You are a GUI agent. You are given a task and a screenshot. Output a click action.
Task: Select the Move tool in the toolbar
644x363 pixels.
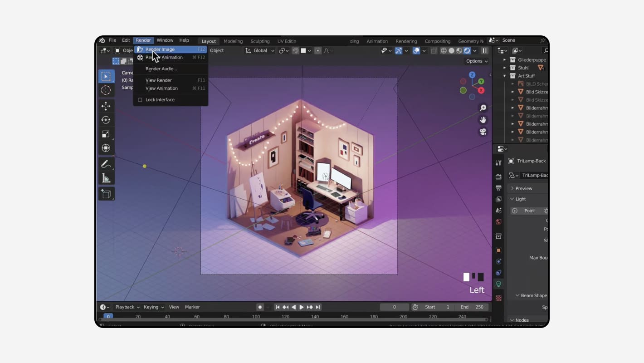click(x=106, y=106)
